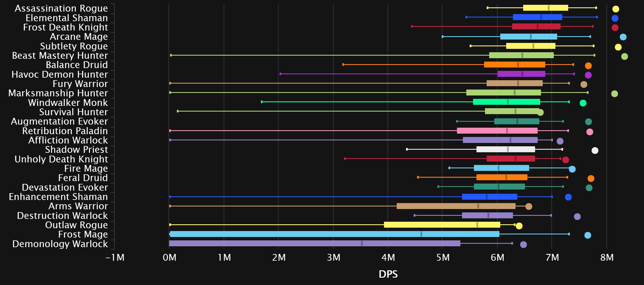The height and width of the screenshot is (285, 644).
Task: Select the Augmentation Evoker row label
Action: coord(59,121)
